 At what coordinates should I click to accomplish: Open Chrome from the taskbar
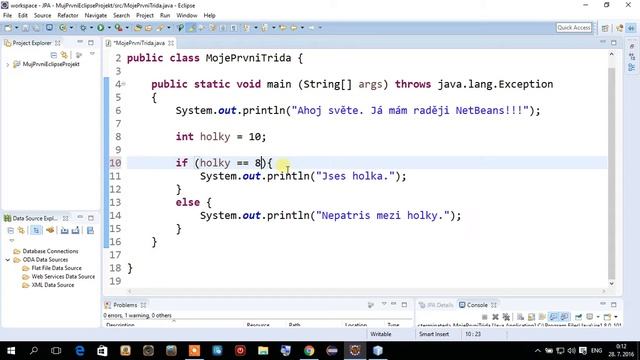(x=309, y=351)
